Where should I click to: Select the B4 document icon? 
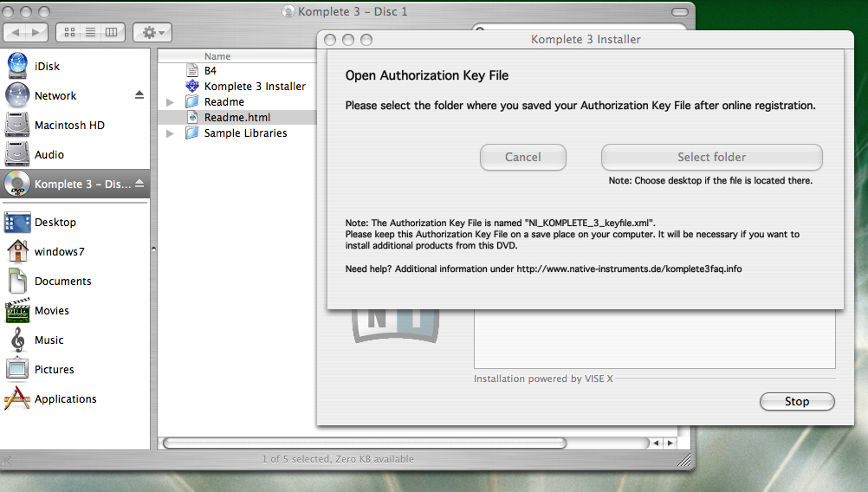192,70
